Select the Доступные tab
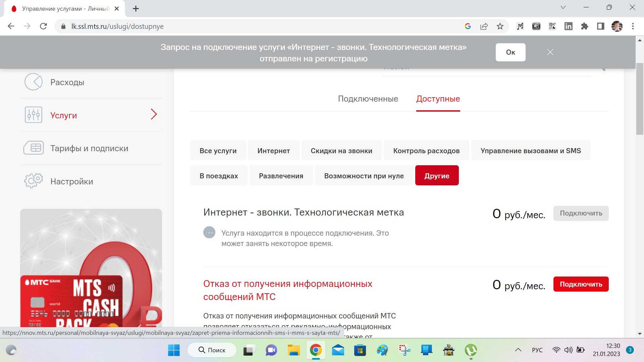644x362 pixels. tap(438, 99)
